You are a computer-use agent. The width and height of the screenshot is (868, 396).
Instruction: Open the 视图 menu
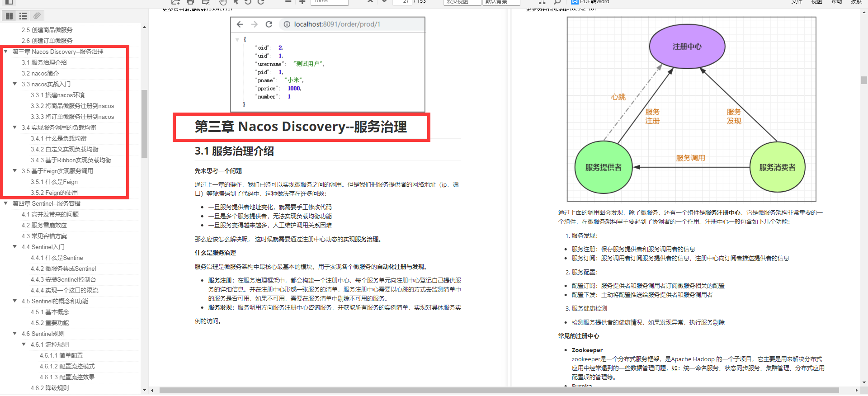817,2
